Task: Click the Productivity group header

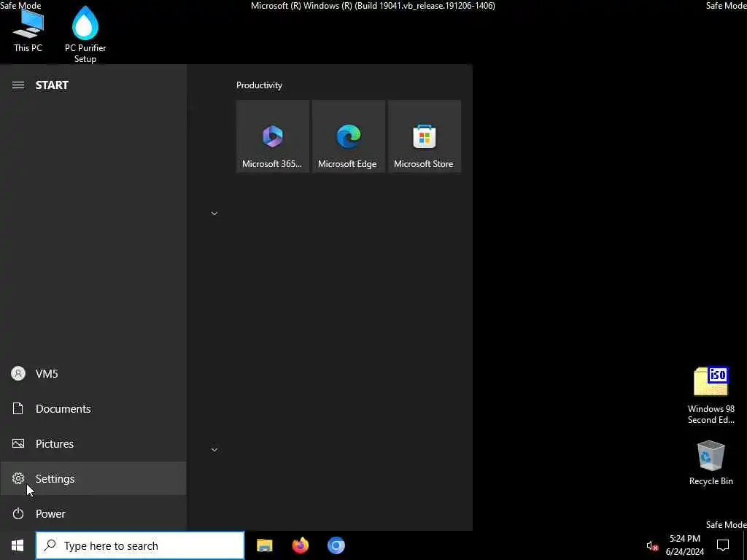Action: coord(259,85)
